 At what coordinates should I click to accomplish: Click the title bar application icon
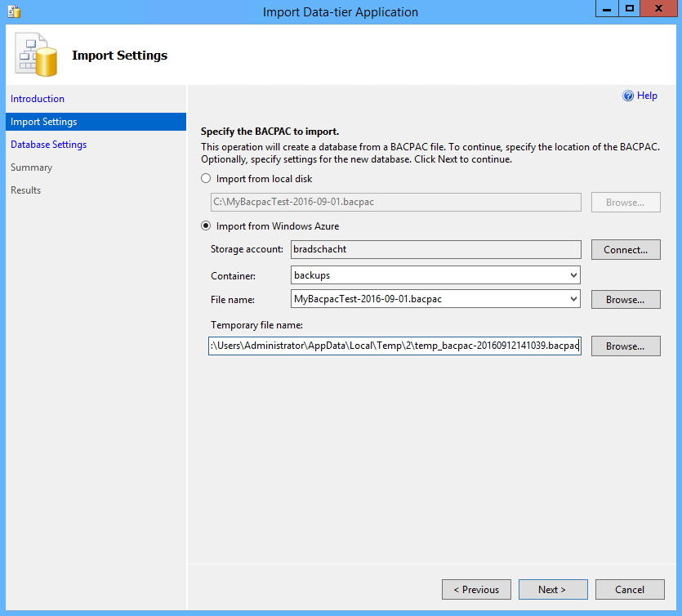[x=13, y=11]
